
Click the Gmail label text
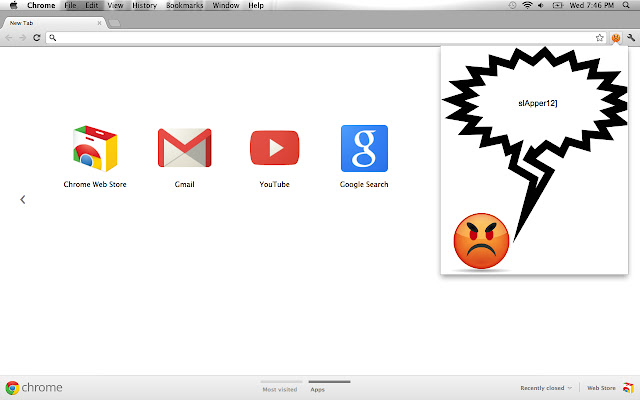[184, 184]
